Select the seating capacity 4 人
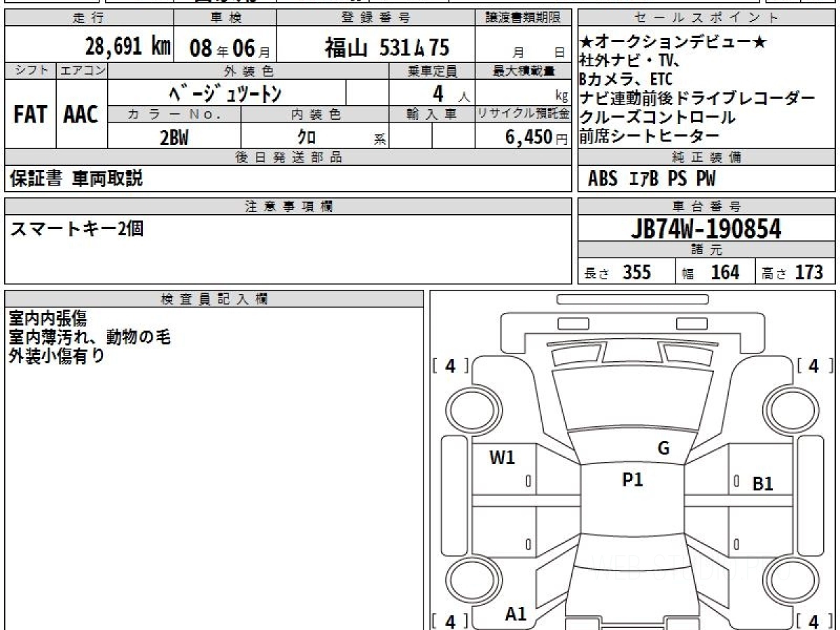Screen dimensions: 840x630 point(451,93)
